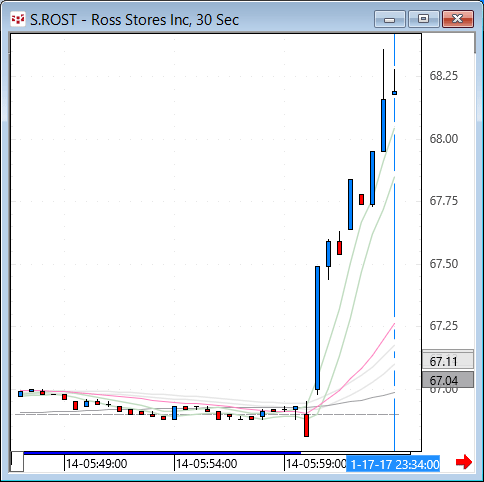Click the 67.25 price axis label

click(x=444, y=326)
